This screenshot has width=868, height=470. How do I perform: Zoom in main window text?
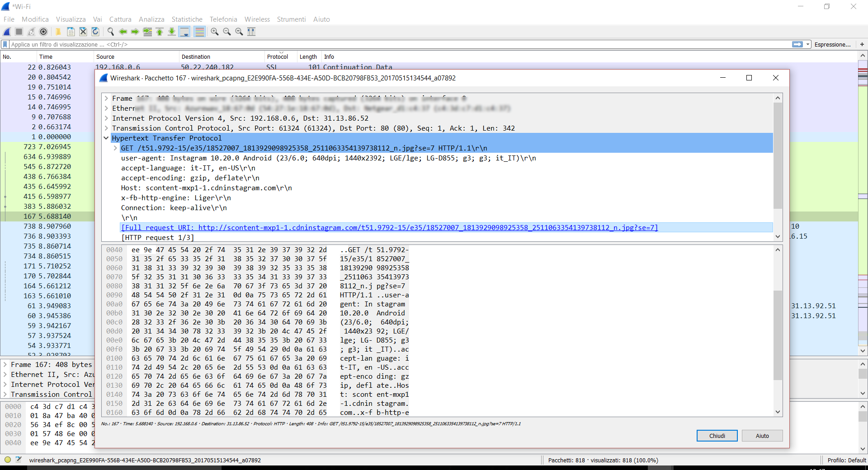click(x=215, y=32)
